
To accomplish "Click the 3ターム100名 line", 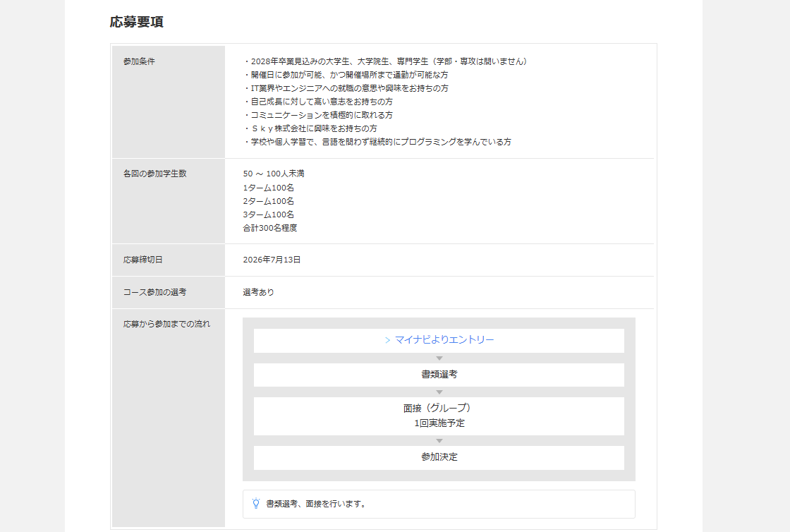I will [269, 214].
